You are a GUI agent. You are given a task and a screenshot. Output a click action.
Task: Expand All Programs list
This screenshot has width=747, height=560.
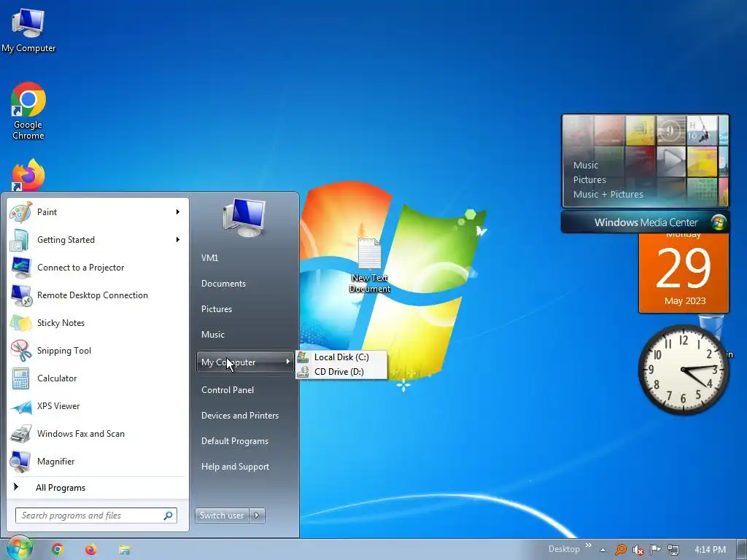98,488
